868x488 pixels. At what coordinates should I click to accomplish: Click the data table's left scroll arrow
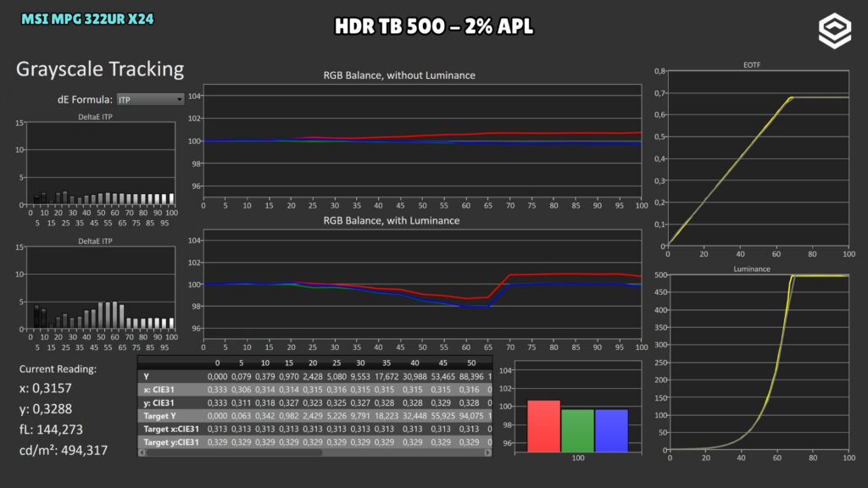click(142, 452)
